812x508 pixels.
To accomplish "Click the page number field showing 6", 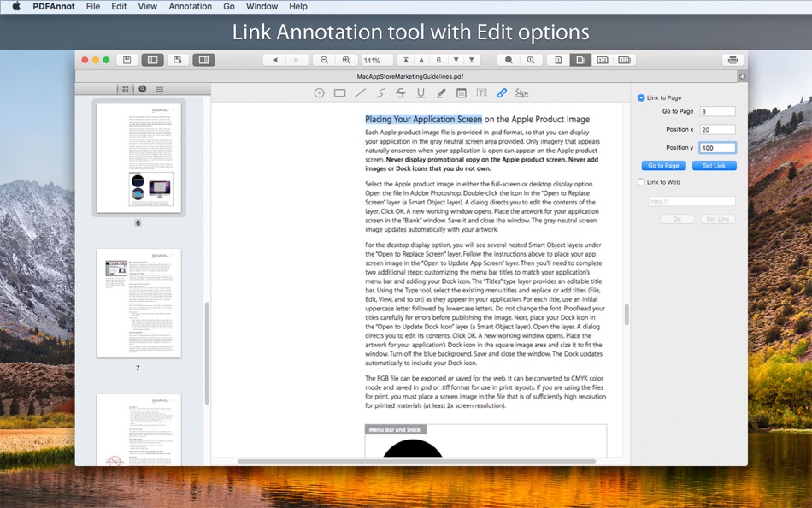I will (438, 60).
